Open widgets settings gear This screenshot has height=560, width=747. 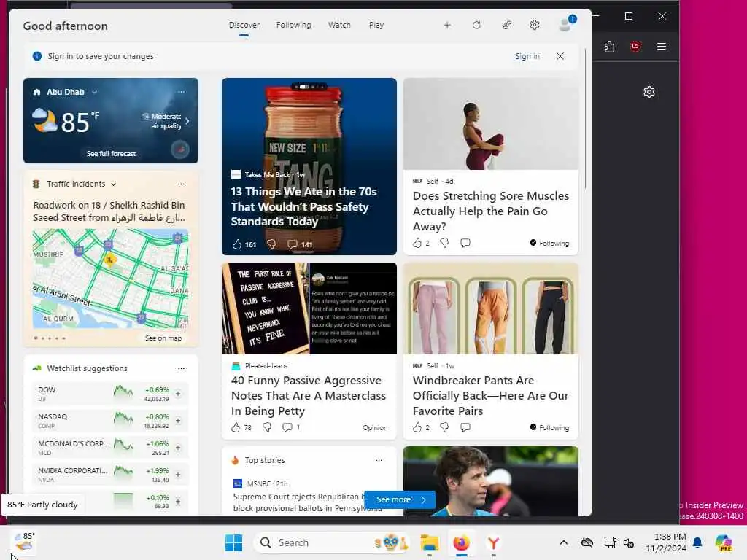pos(535,25)
